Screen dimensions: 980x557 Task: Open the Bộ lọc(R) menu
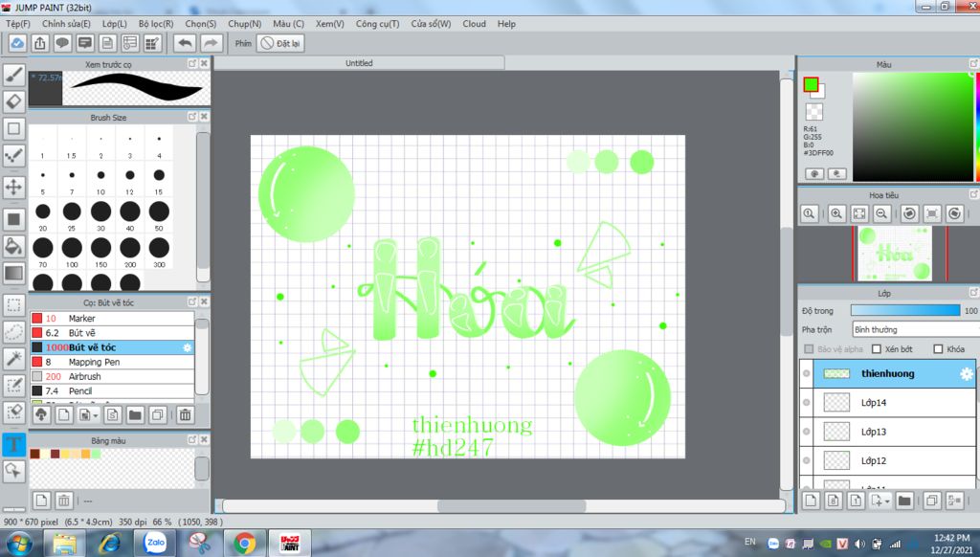tap(156, 24)
